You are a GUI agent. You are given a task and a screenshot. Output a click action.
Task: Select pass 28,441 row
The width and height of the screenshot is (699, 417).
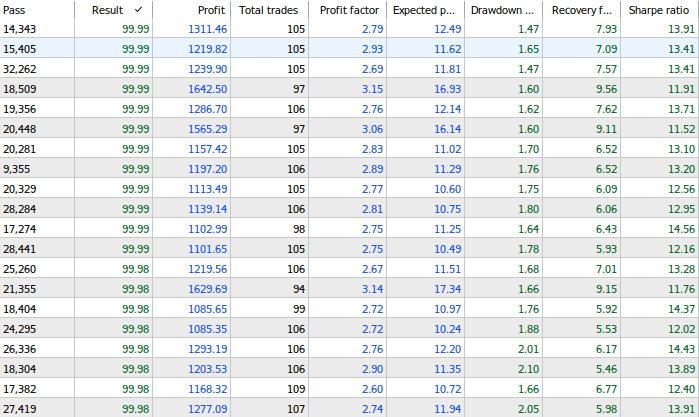point(350,249)
